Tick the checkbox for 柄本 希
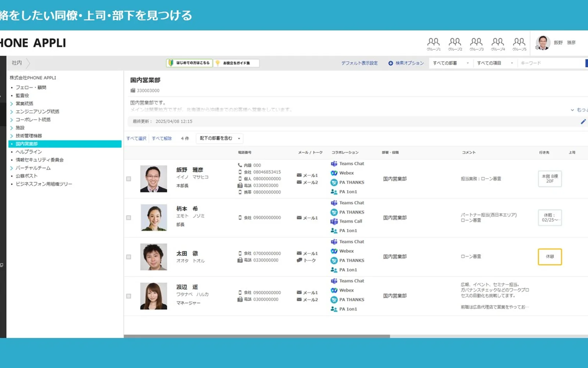The height and width of the screenshot is (368, 588). pyautogui.click(x=129, y=218)
